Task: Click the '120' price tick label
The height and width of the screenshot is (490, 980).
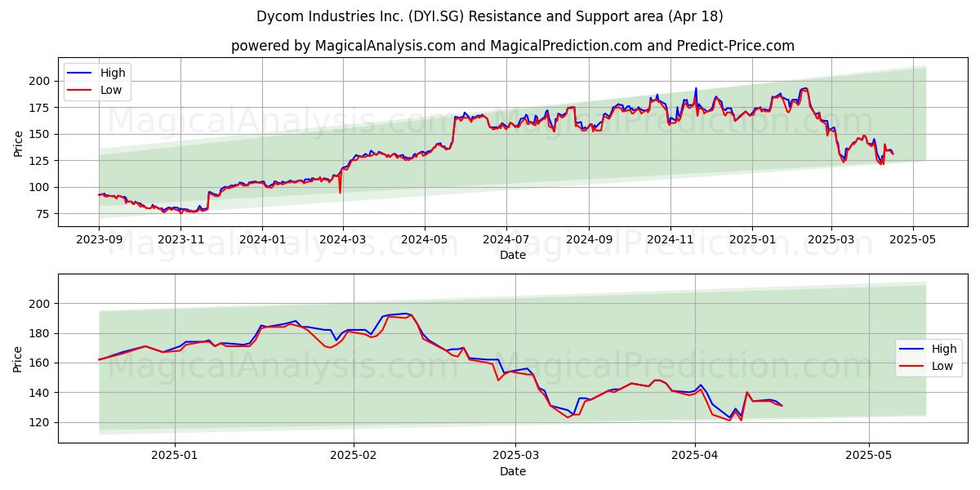Action: click(x=40, y=422)
